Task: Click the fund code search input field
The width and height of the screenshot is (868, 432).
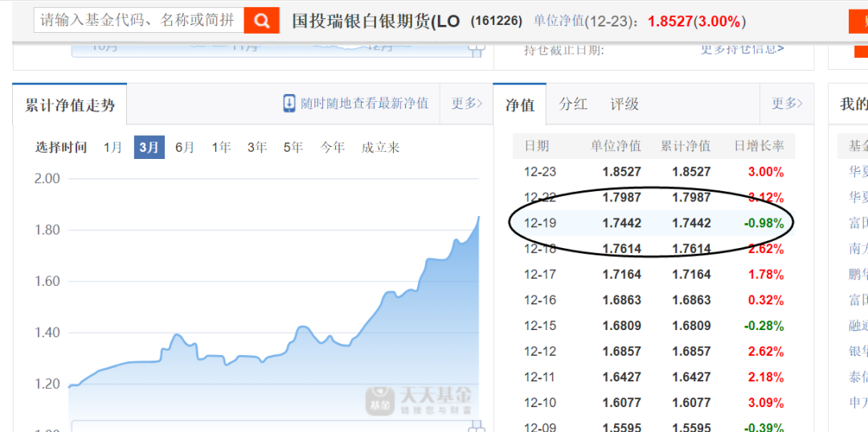Action: pyautogui.click(x=139, y=21)
